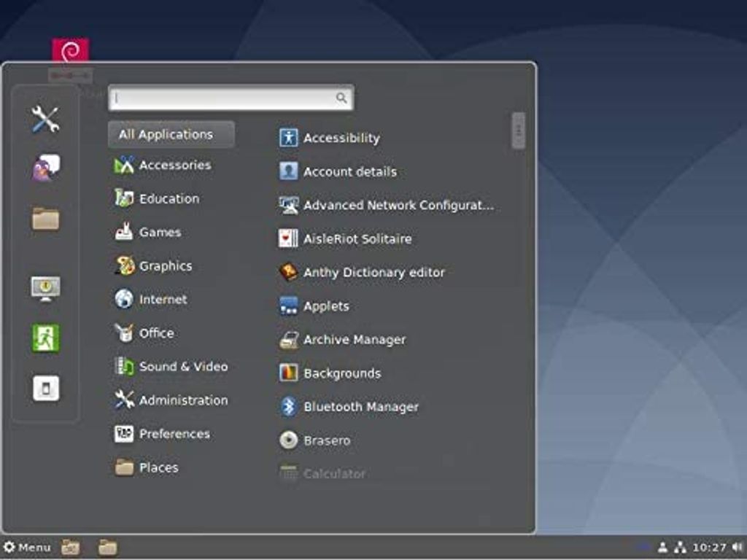This screenshot has width=747, height=560.
Task: Open the Brasero disc burner
Action: 326,440
